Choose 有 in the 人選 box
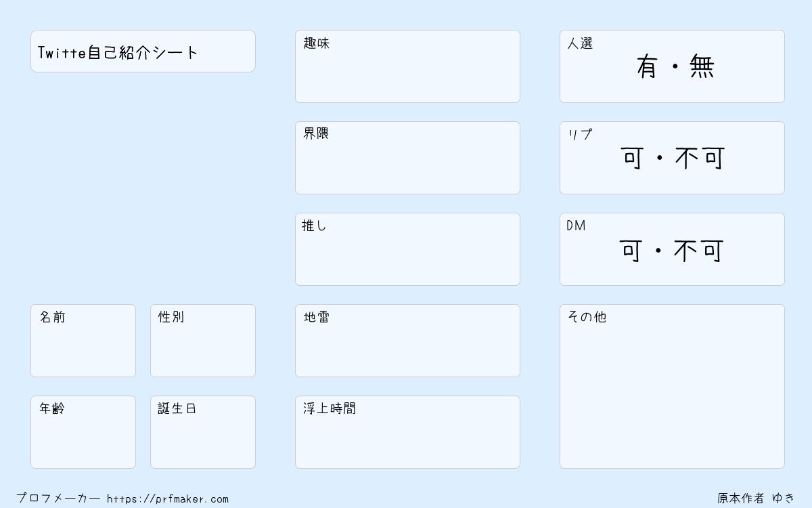The height and width of the screenshot is (508, 812). 647,66
